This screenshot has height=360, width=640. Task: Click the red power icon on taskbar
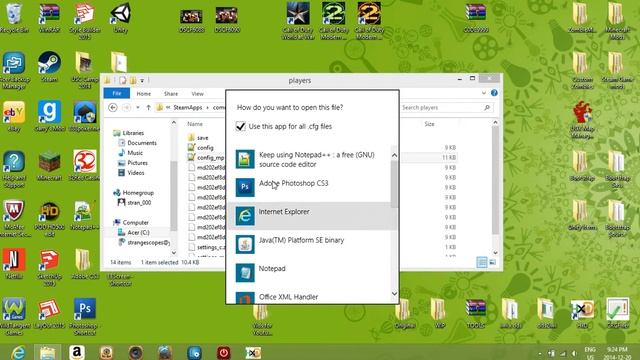click(x=224, y=352)
